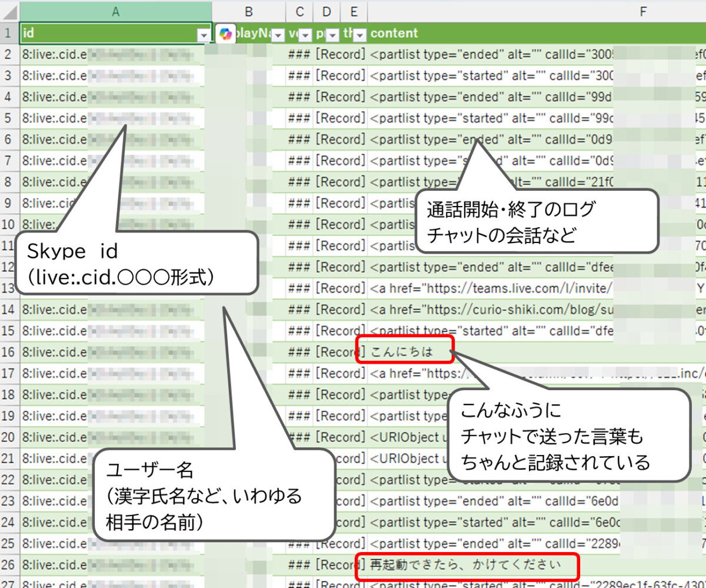The height and width of the screenshot is (588, 706).
Task: Select column B by its header
Action: (x=249, y=11)
